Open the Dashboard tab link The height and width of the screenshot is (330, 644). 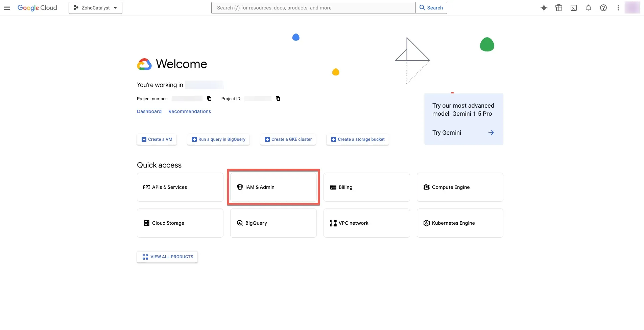click(149, 111)
